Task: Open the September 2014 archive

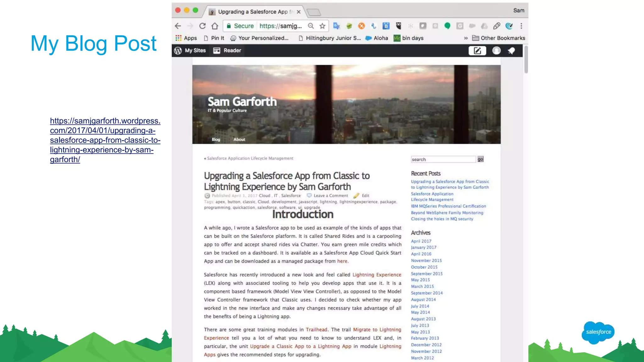Action: [427, 293]
